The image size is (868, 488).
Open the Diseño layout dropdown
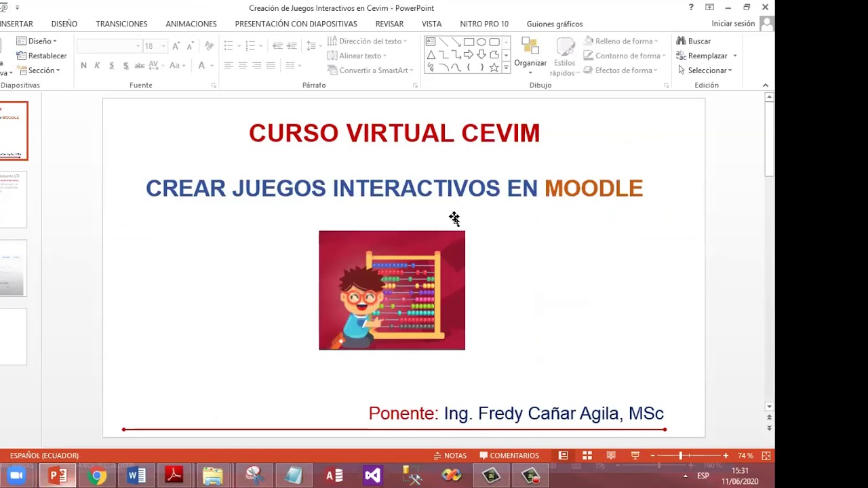(x=37, y=41)
